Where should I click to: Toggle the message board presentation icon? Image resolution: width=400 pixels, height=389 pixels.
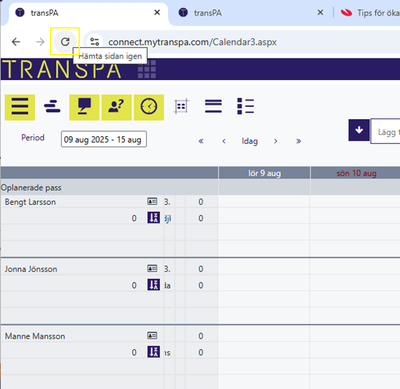[x=84, y=107]
